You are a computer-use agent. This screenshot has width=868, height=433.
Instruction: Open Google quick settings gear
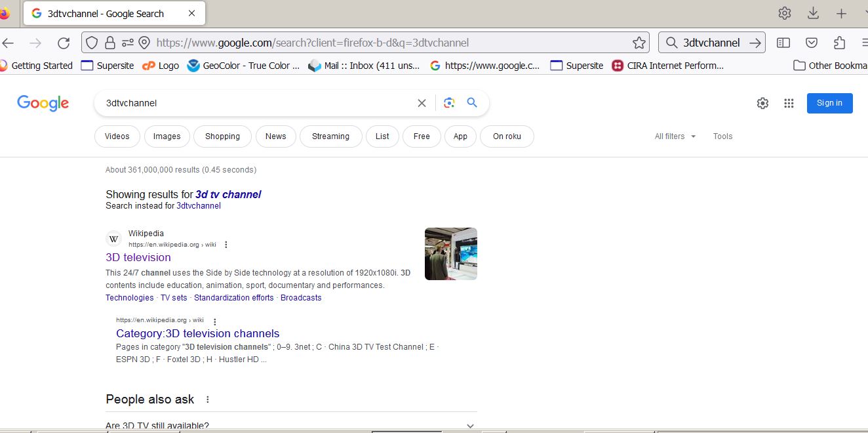(762, 103)
